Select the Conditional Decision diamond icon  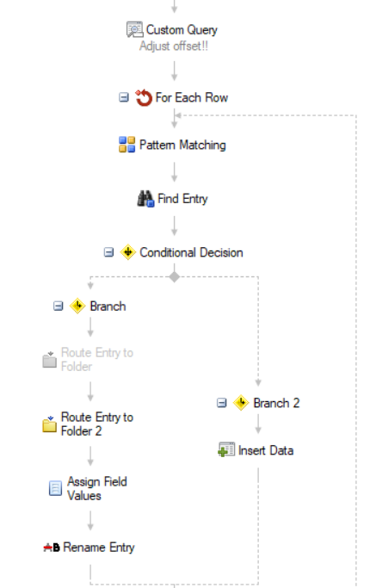(x=128, y=252)
